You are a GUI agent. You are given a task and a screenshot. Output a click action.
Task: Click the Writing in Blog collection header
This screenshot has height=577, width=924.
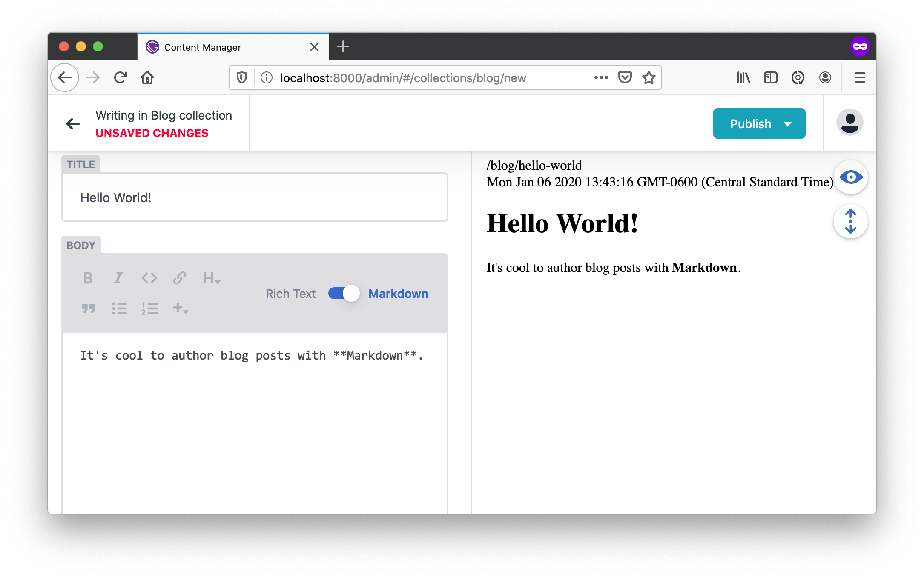[164, 115]
